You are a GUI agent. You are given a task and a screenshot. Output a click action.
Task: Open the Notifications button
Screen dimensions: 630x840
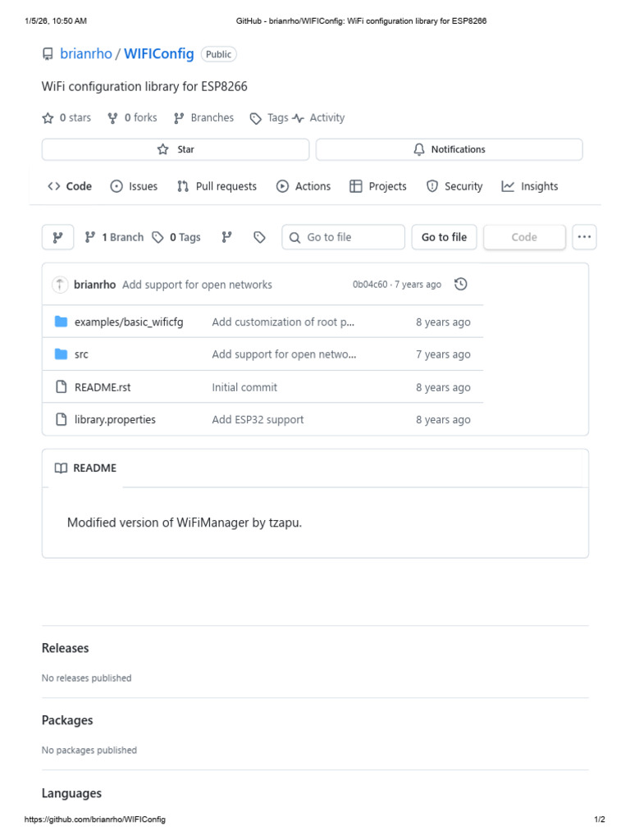click(449, 149)
